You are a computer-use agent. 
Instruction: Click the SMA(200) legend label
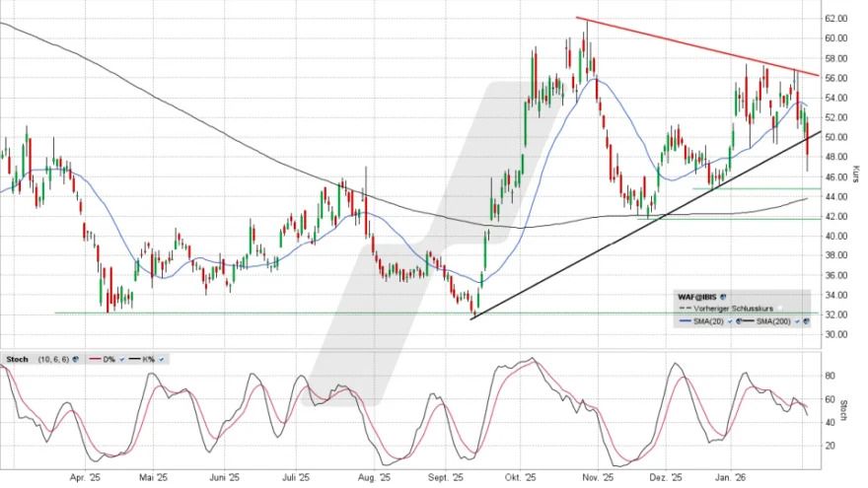coord(771,322)
